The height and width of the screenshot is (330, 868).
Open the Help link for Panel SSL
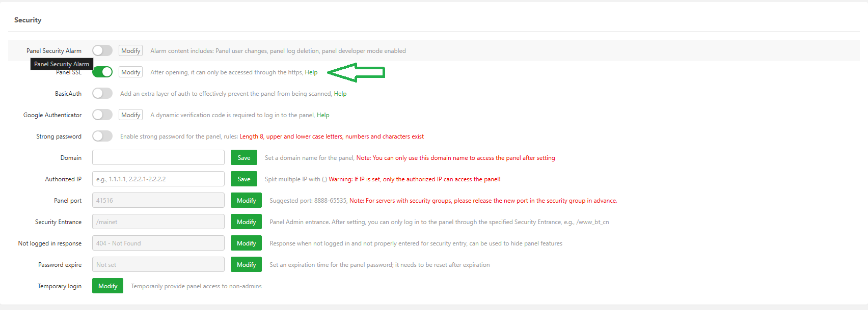[311, 72]
